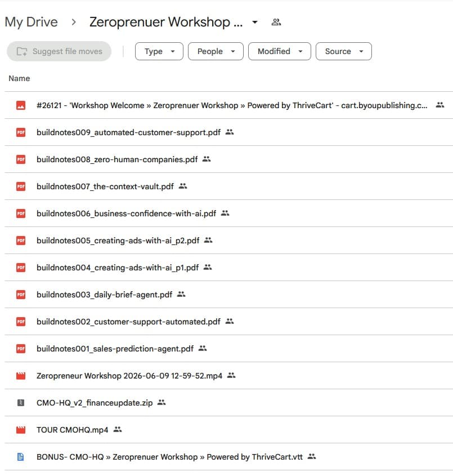The image size is (453, 476).
Task: Click the zip archive icon for CMO-HQ_v2_financeupdate.zip
Action: coord(21,403)
